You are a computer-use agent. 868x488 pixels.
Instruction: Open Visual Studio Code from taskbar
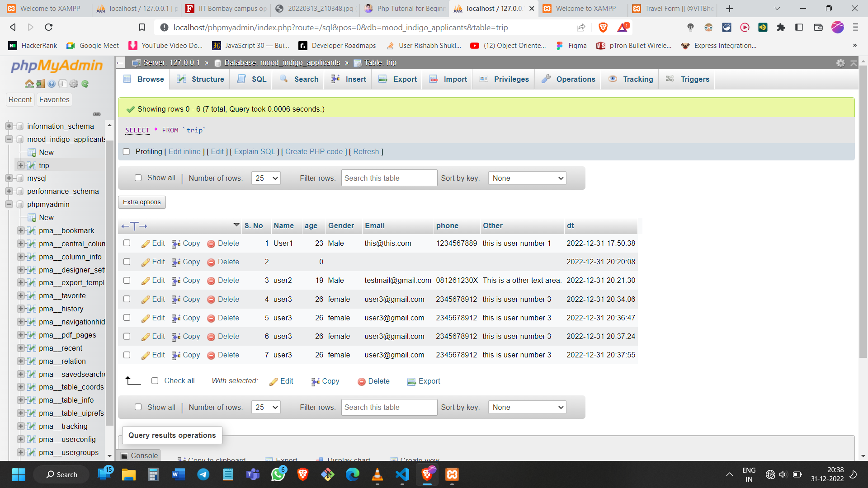pos(402,474)
